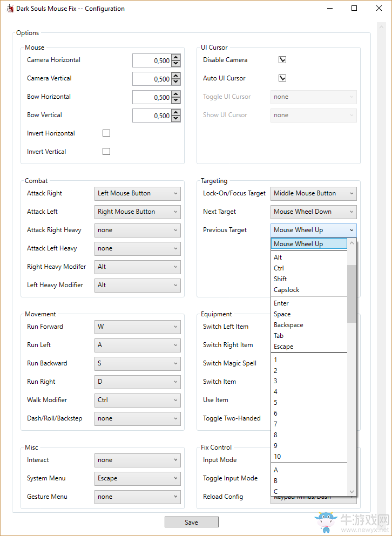The image size is (392, 536).
Task: Increase Bow Horizontal with the up arrow
Action: pos(176,94)
